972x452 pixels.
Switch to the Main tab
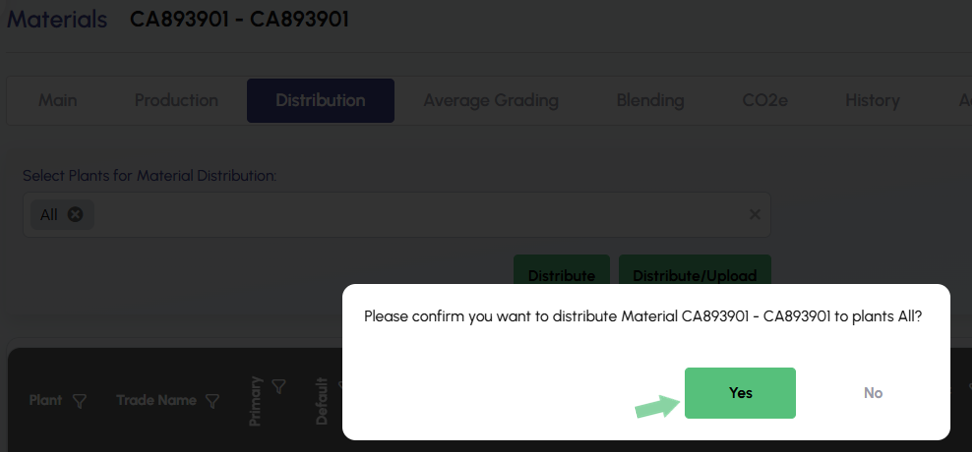tap(58, 100)
